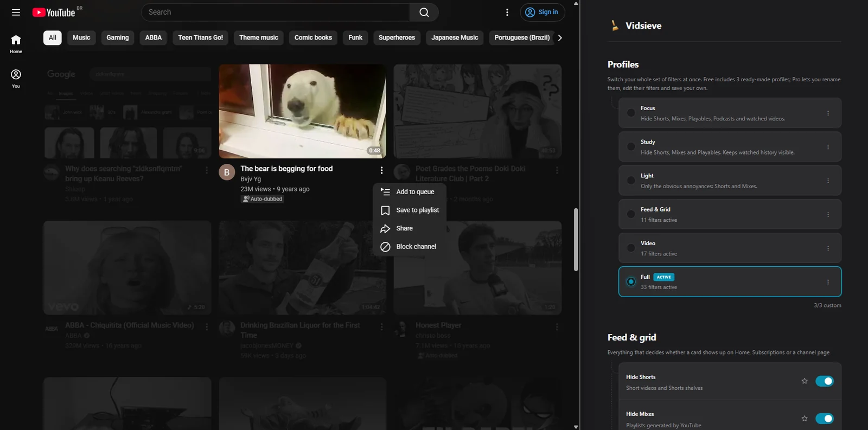Open options menu for Feed & Grid profile

[828, 215]
